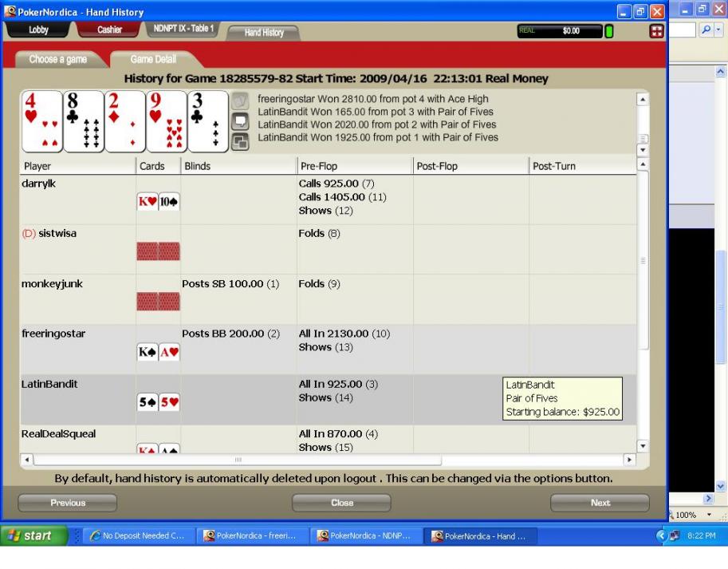The height and width of the screenshot is (569, 728).
Task: Open zoom 100% dropdown arrow in browser
Action: 709,514
